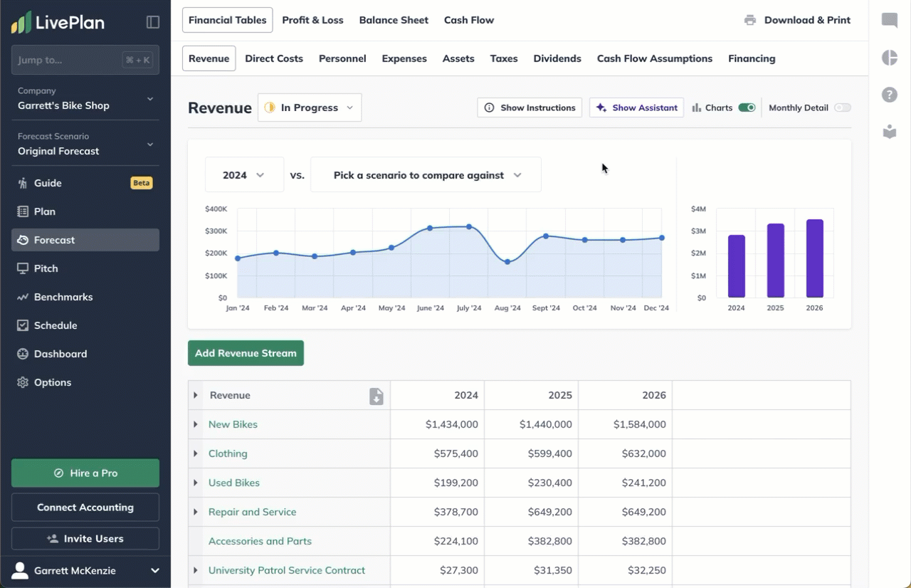Click the 2026 purple bar in chart
This screenshot has width=911, height=588.
pos(814,258)
